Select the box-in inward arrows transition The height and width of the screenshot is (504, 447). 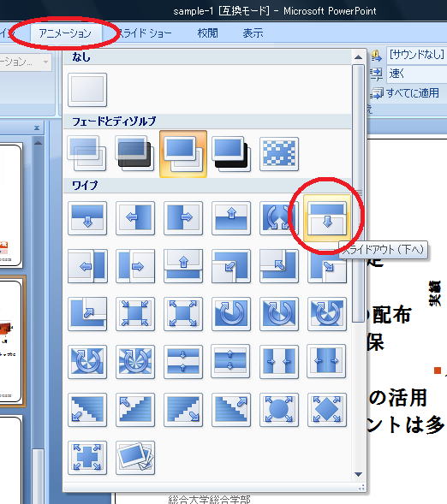135,314
